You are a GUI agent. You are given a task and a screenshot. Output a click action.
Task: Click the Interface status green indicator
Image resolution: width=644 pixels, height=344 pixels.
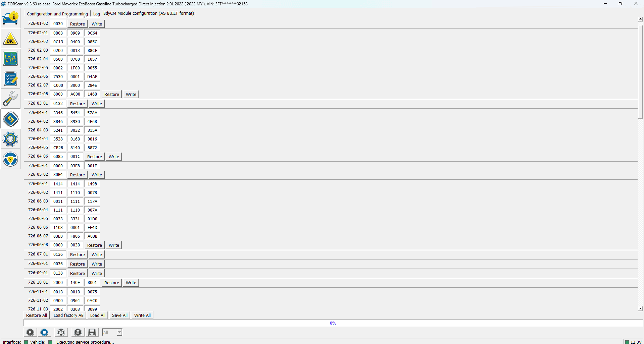pos(26,342)
